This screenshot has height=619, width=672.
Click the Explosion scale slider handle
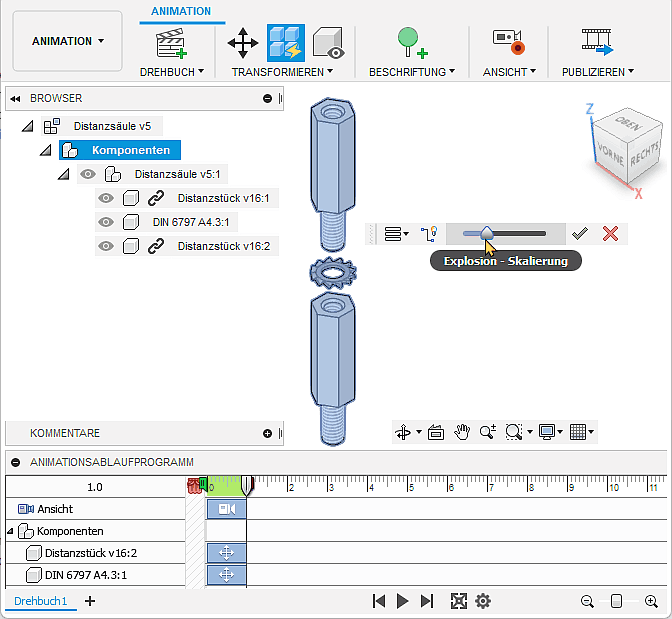486,233
